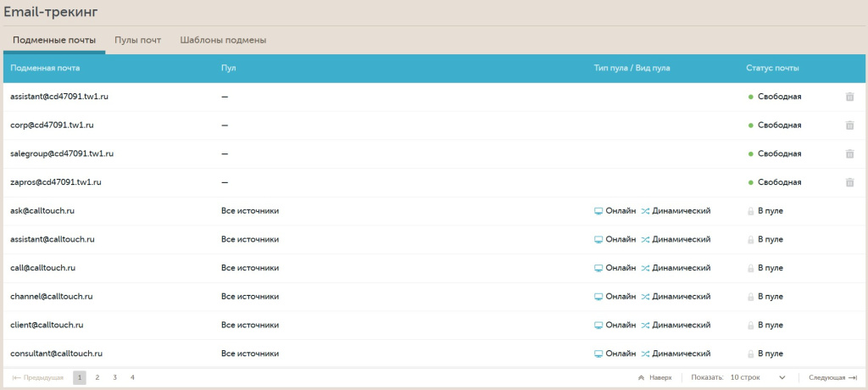The width and height of the screenshot is (868, 390).
Task: Select the corp@cd47091.tw1.ru address
Action: pyautogui.click(x=52, y=125)
